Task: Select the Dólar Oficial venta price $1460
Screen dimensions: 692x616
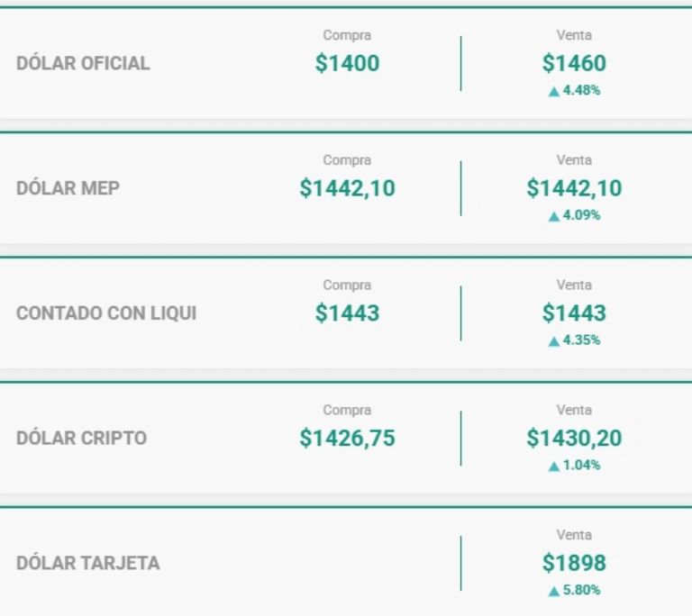Action: coord(574,63)
